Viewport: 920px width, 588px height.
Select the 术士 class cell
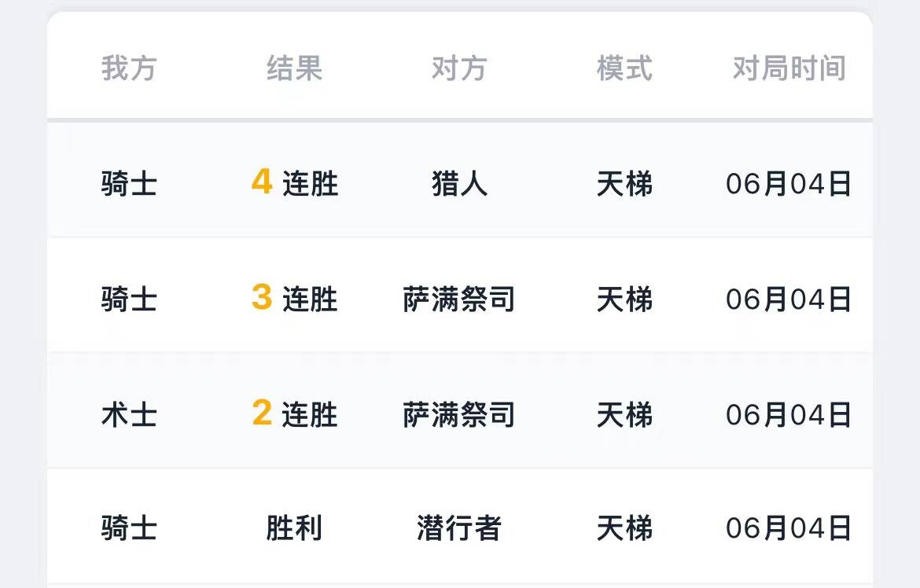pos(129,413)
